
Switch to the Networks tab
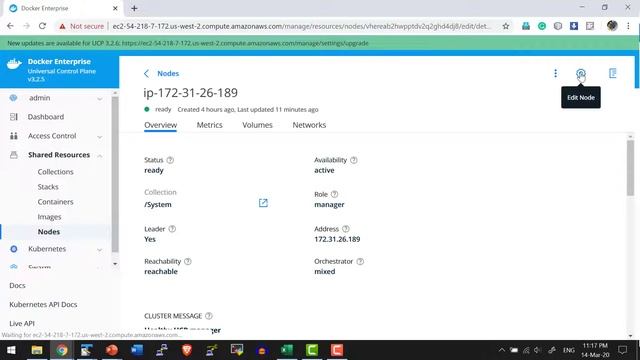click(309, 125)
